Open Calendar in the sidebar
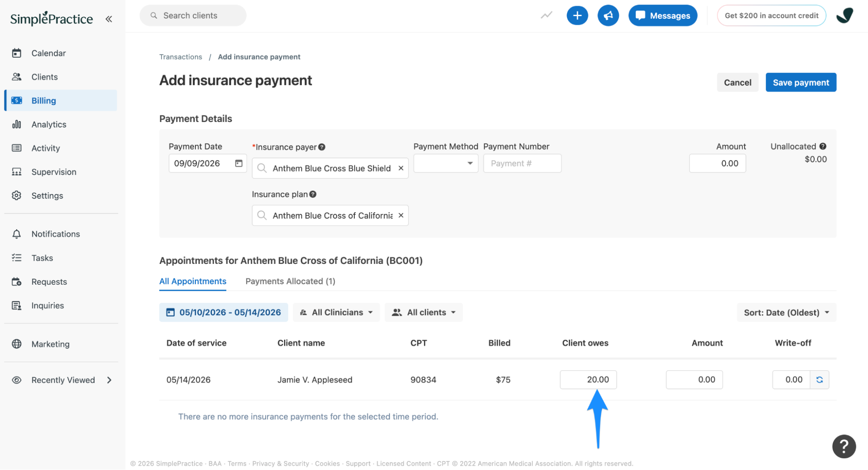This screenshot has height=470, width=868. click(61, 53)
